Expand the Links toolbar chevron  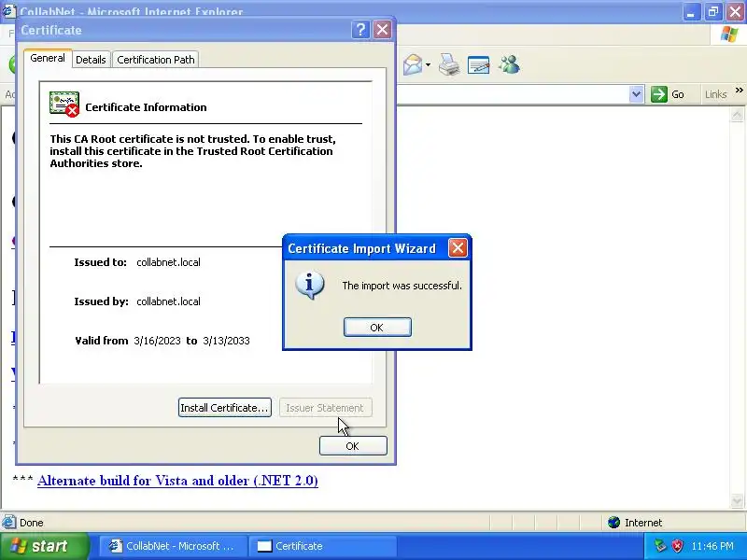[739, 90]
